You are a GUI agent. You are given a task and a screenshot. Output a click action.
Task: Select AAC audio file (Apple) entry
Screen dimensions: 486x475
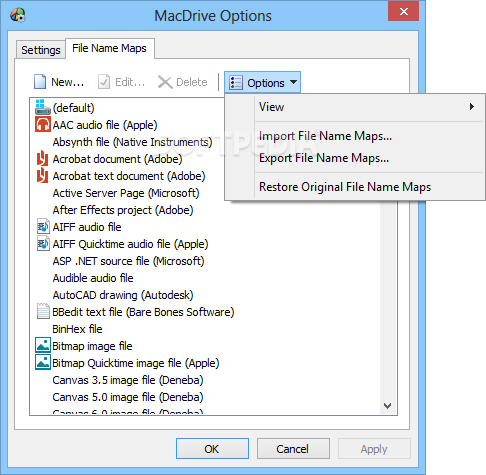105,125
